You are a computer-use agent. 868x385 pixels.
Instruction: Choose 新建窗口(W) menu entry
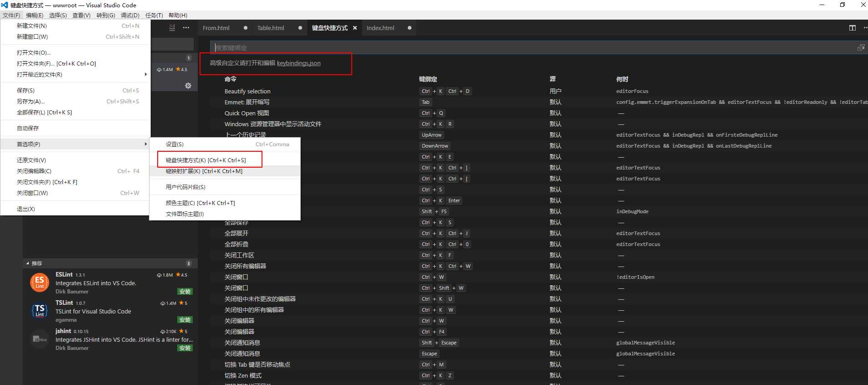click(x=75, y=36)
